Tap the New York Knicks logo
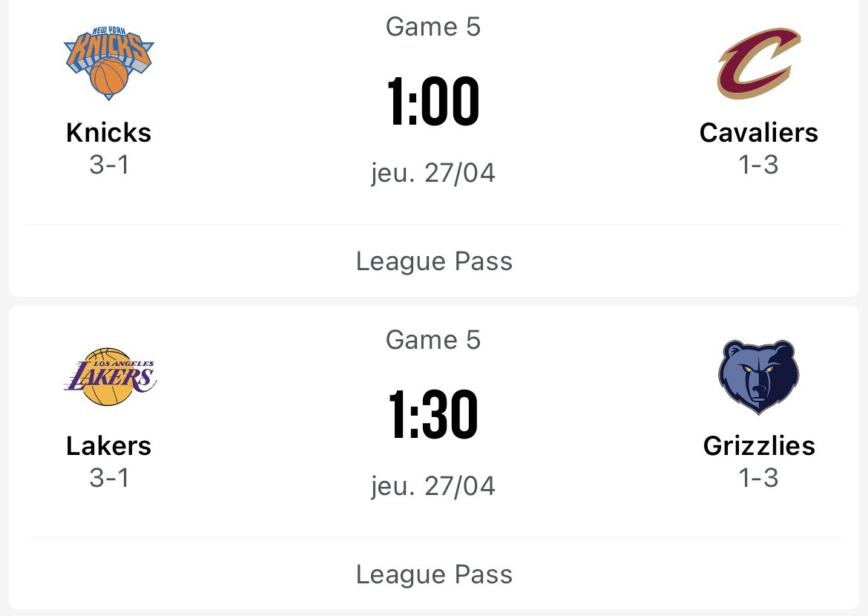The width and height of the screenshot is (868, 616). click(x=109, y=63)
